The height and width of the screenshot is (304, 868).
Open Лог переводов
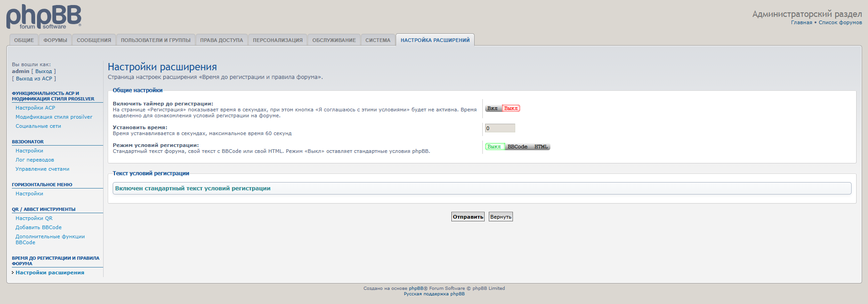tap(35, 160)
